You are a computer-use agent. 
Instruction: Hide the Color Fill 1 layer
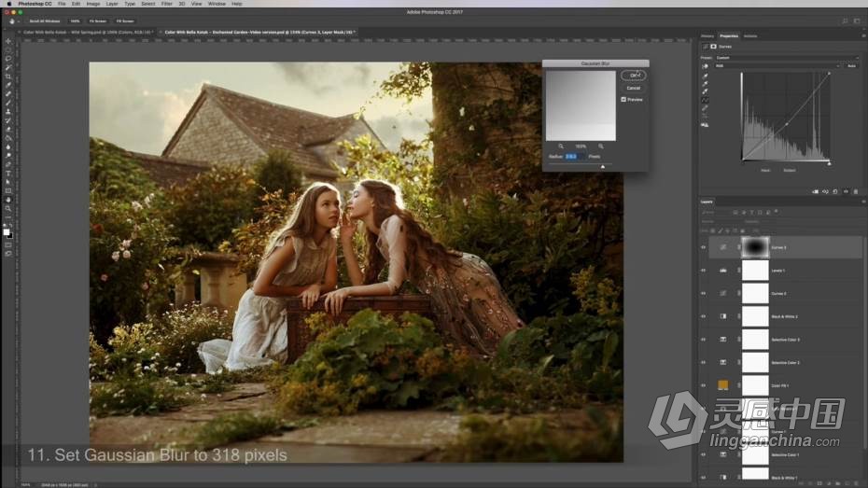[704, 385]
